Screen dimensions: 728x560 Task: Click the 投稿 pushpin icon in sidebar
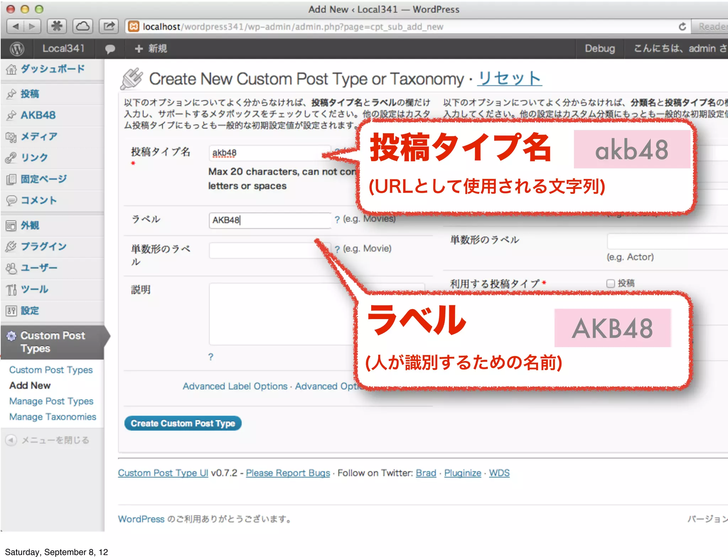(11, 94)
